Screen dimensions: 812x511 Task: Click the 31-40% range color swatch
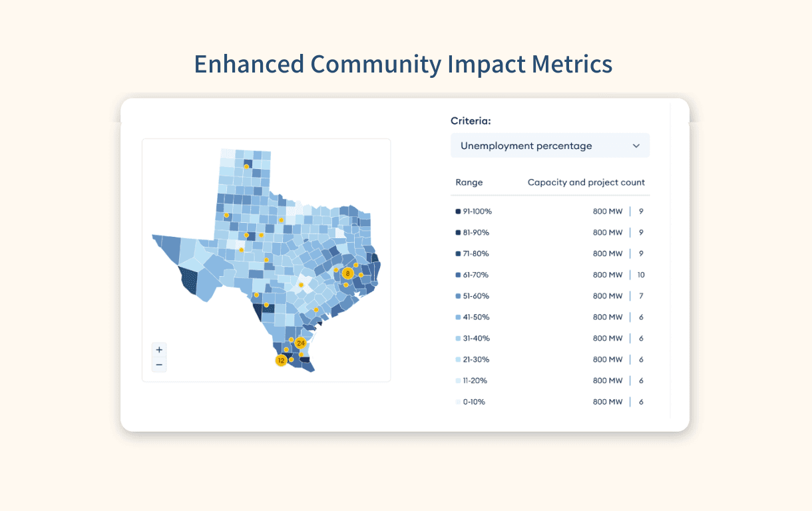[458, 339]
